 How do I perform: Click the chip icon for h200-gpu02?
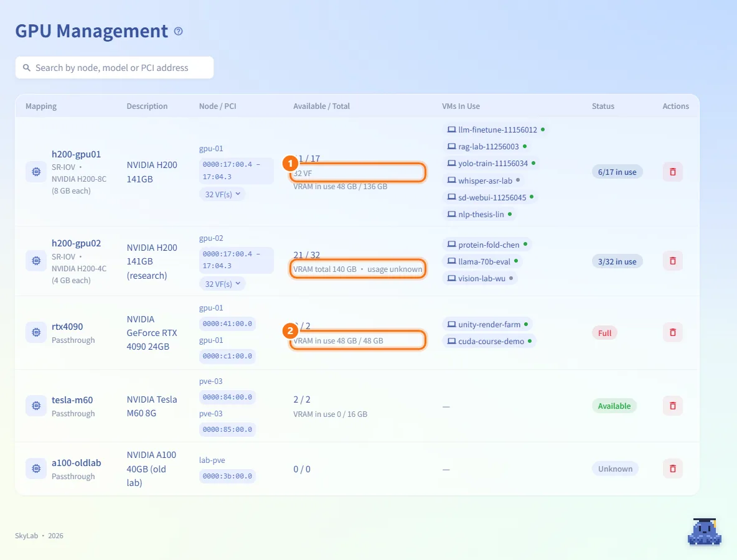[36, 261]
